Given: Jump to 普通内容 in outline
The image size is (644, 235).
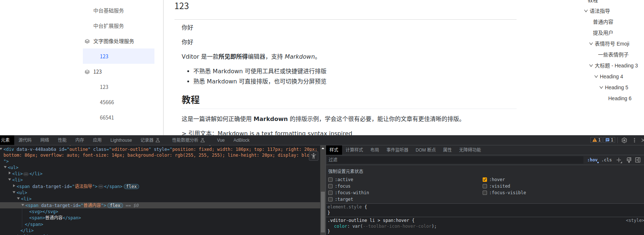Looking at the screenshot, I should click(x=603, y=22).
